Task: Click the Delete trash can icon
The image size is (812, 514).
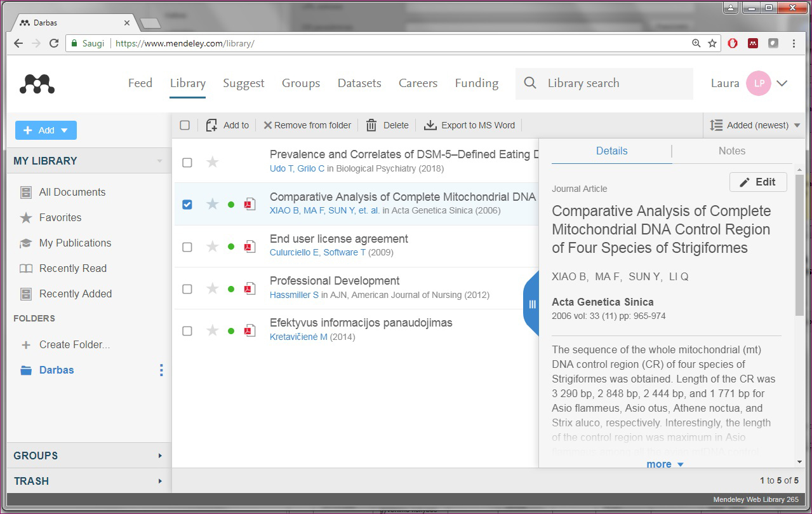Action: click(371, 125)
